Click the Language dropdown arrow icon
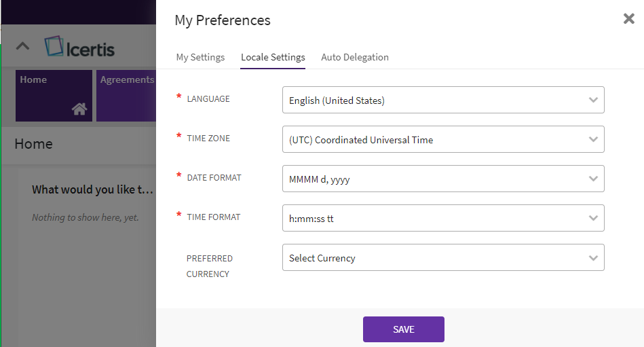Image resolution: width=644 pixels, height=347 pixels. [593, 101]
